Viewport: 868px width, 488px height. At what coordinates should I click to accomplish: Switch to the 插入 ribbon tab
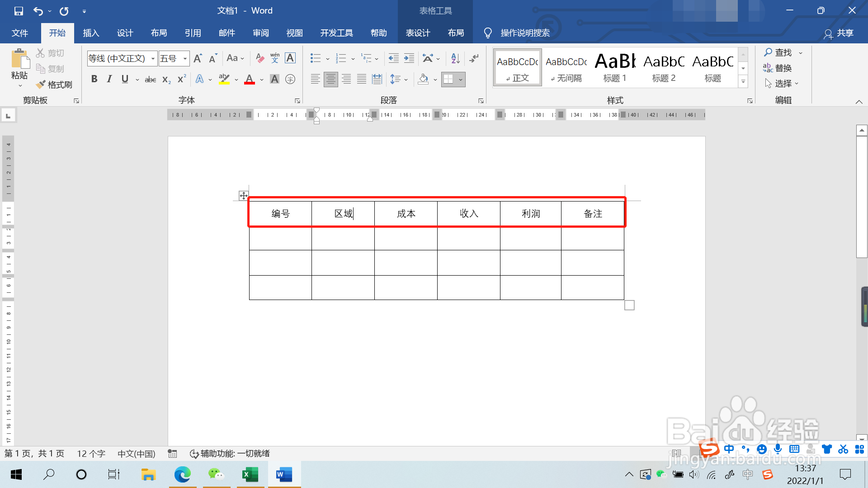pos(91,33)
